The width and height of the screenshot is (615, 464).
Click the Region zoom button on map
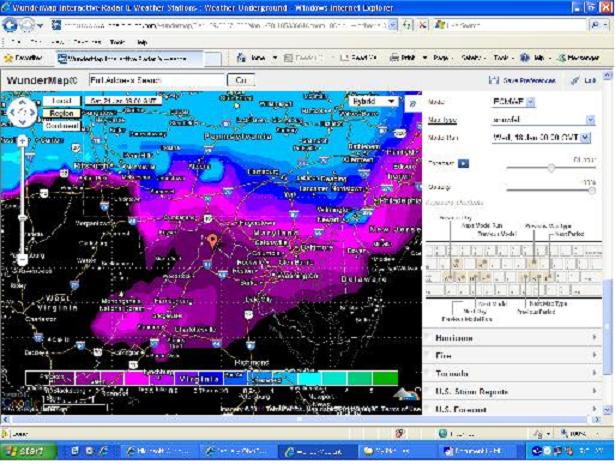tap(62, 113)
